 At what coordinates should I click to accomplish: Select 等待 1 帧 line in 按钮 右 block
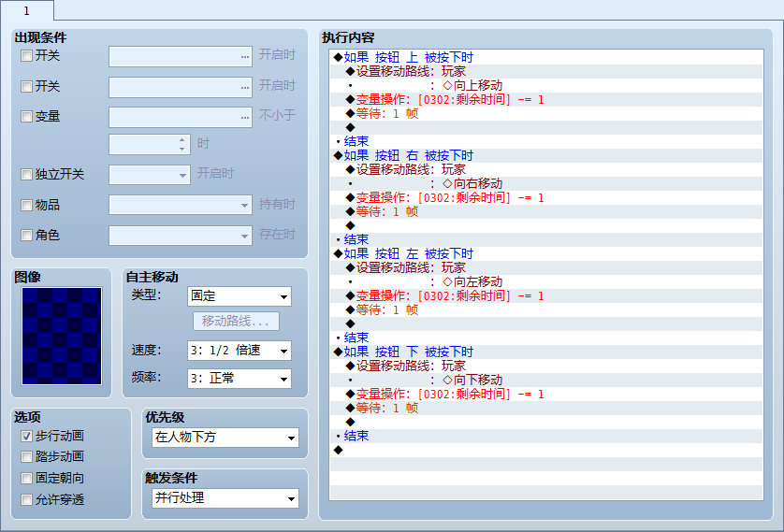point(546,211)
